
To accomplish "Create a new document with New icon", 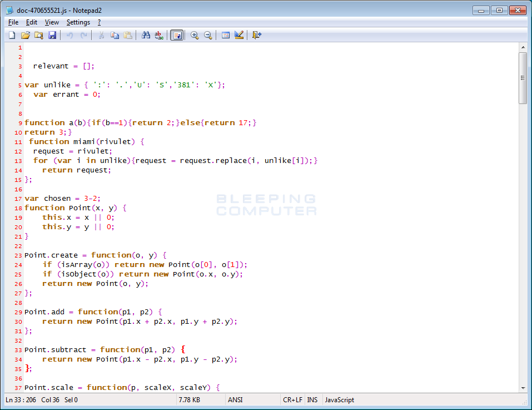I will (x=12, y=35).
